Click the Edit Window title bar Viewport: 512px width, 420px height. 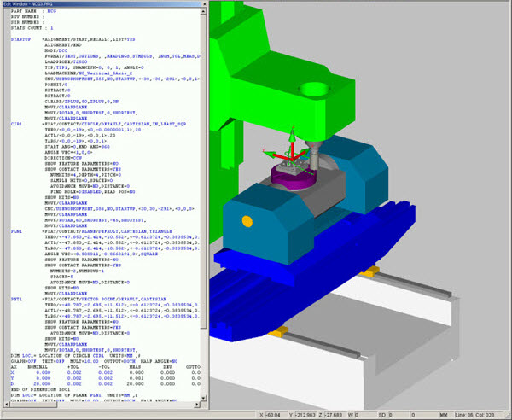(85, 4)
